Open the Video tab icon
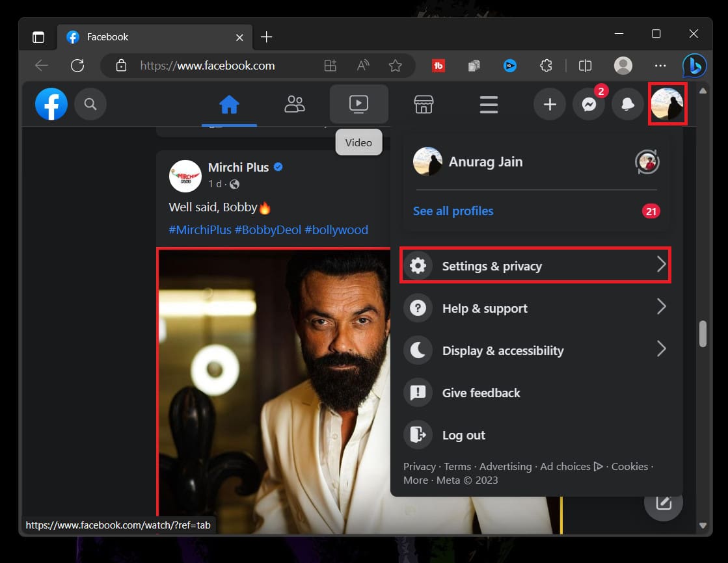Viewport: 728px width, 563px height. [x=358, y=104]
